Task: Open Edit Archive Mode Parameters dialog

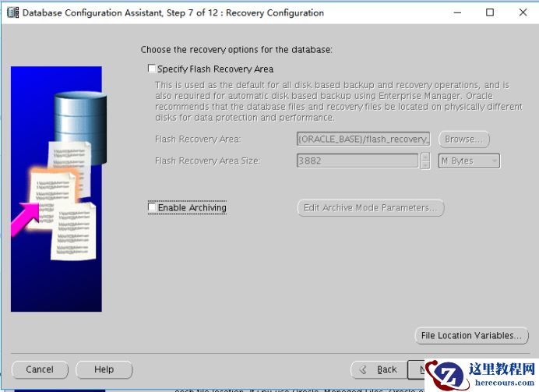Action: (371, 208)
